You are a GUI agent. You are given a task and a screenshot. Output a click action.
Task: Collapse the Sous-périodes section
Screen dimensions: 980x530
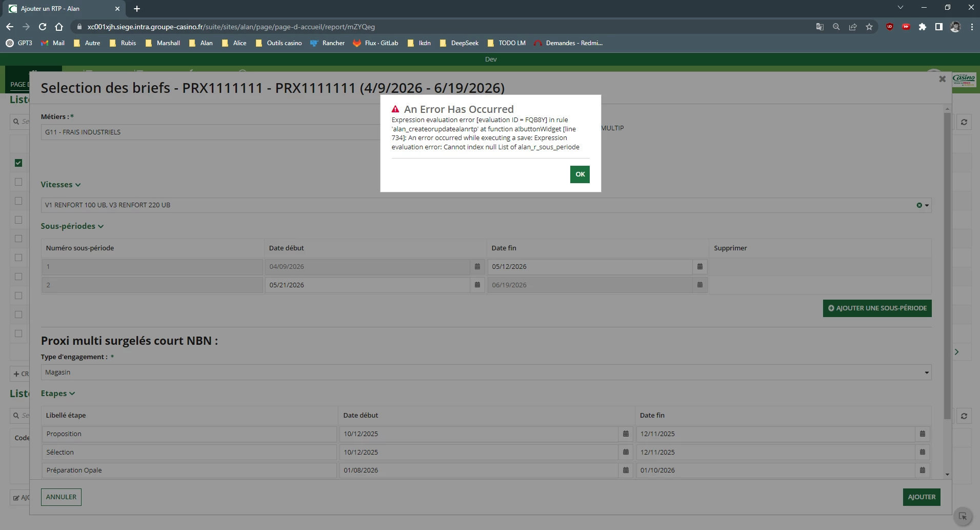click(x=72, y=226)
